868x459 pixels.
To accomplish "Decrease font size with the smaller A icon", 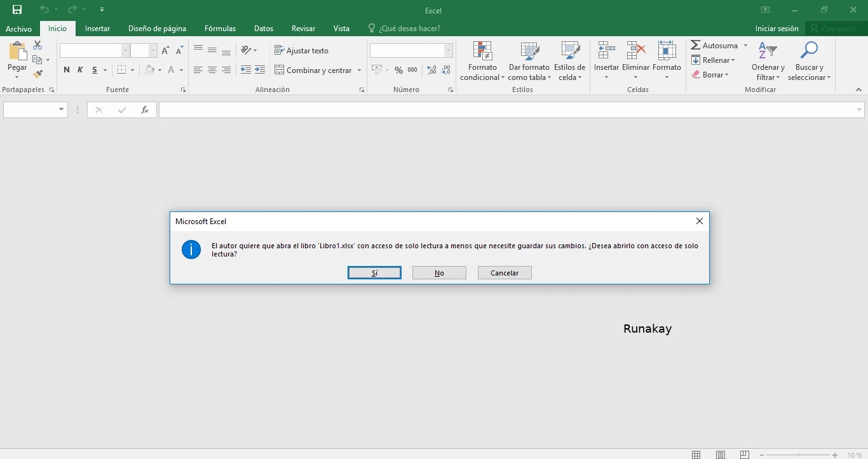I will 180,51.
